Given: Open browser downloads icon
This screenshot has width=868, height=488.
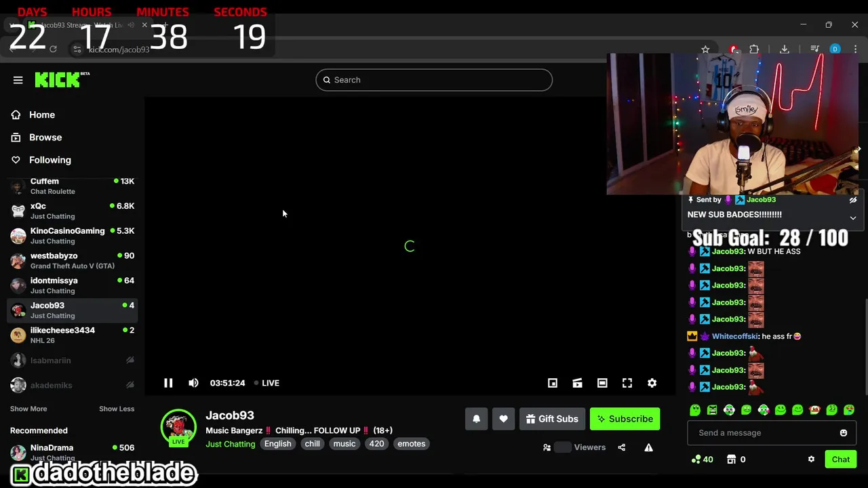Looking at the screenshot, I should coord(785,49).
